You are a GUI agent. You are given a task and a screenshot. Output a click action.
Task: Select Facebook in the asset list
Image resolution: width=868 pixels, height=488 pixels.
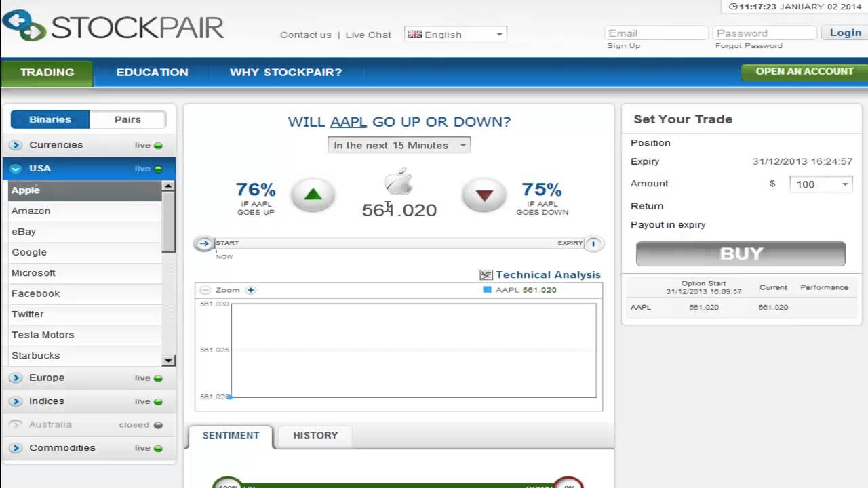pyautogui.click(x=85, y=293)
